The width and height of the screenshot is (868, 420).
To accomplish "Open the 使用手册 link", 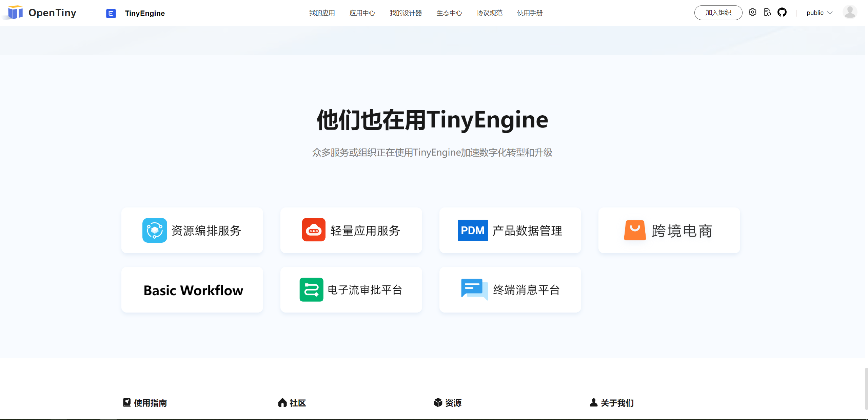I will (x=530, y=13).
